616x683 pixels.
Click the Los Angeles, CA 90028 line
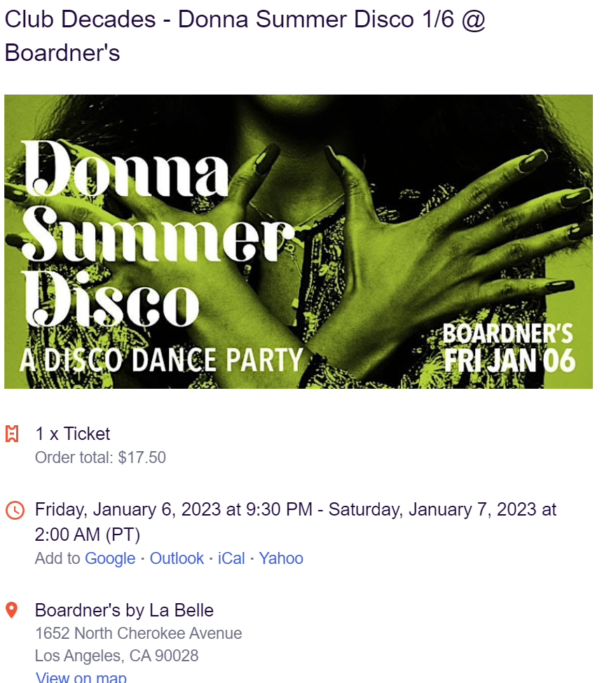[116, 656]
